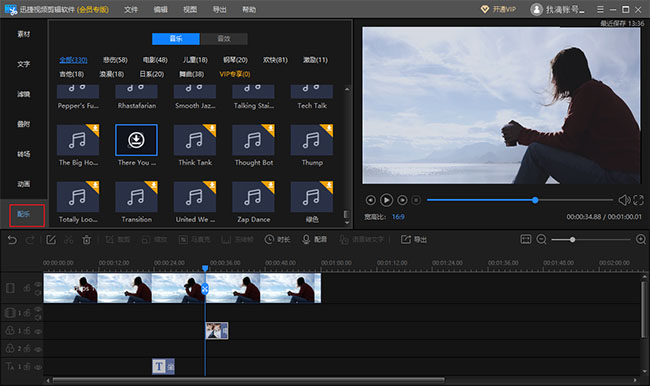This screenshot has height=386, width=650.
Task: Select the 裁剪 crop tool
Action: click(x=117, y=240)
